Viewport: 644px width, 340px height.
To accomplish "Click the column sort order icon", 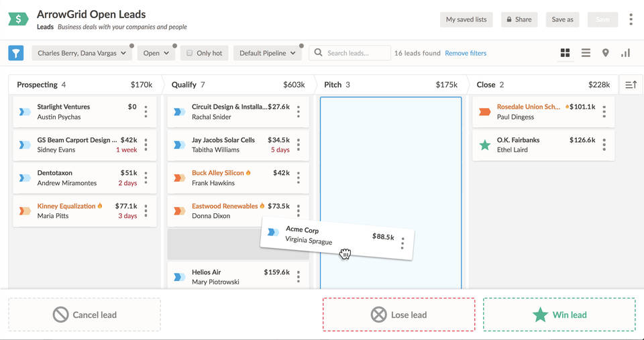I will pyautogui.click(x=631, y=84).
